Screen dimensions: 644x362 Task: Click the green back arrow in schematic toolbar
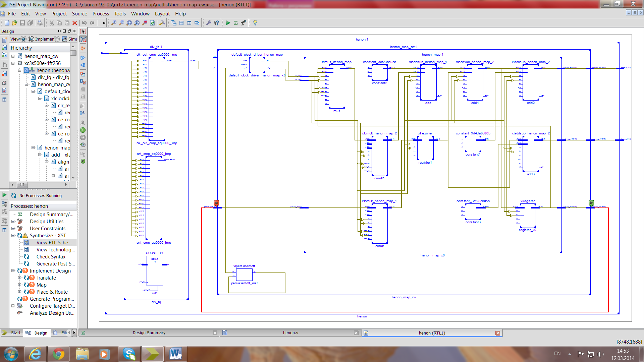[83, 130]
